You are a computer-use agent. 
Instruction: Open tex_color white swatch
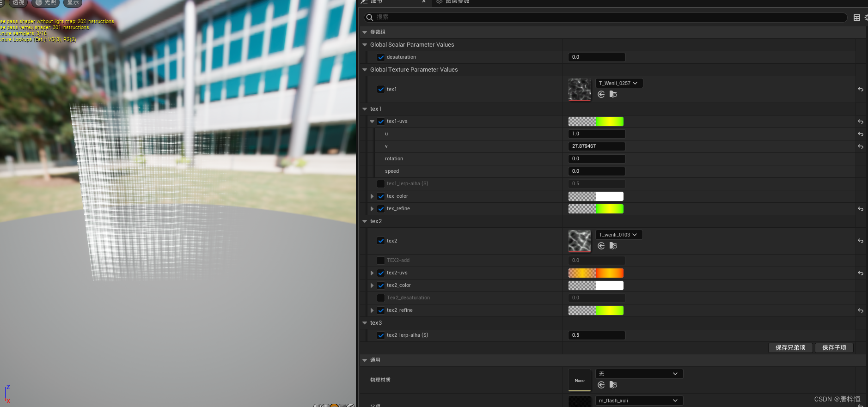[596, 196]
